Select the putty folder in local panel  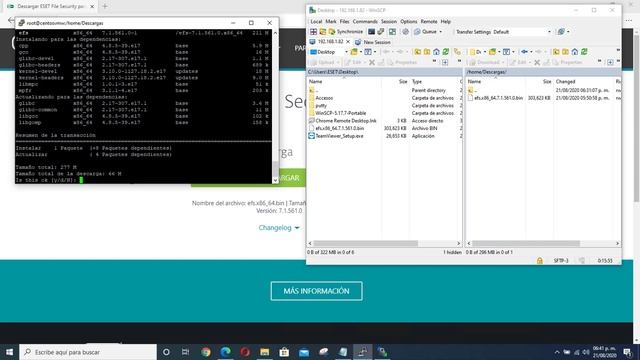tap(321, 106)
